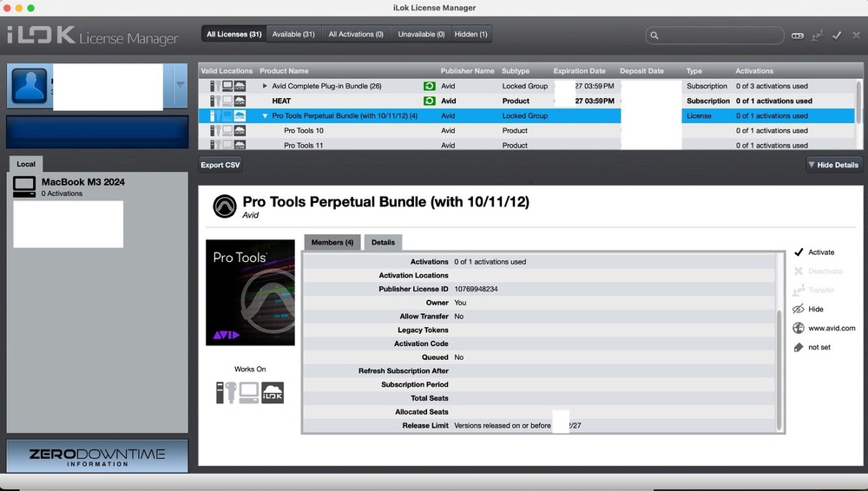Image resolution: width=868 pixels, height=491 pixels.
Task: Click the X deactivate icon in top toolbar
Action: [x=856, y=36]
